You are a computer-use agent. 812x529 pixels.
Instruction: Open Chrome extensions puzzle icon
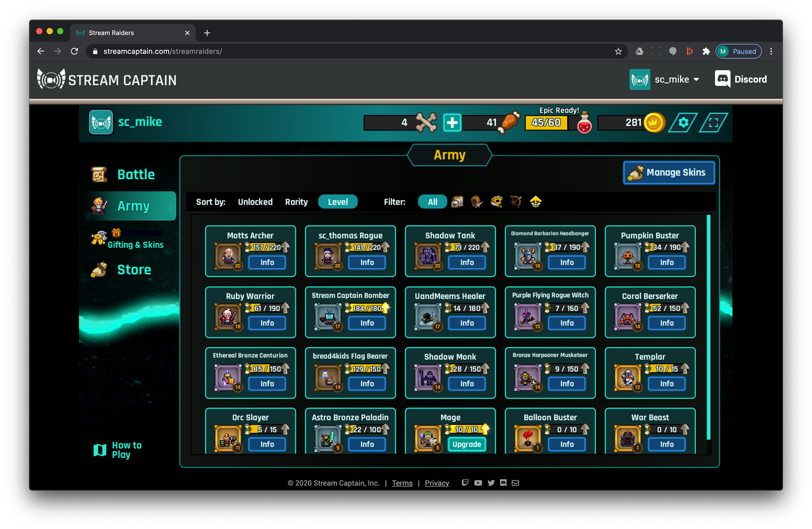[706, 52]
